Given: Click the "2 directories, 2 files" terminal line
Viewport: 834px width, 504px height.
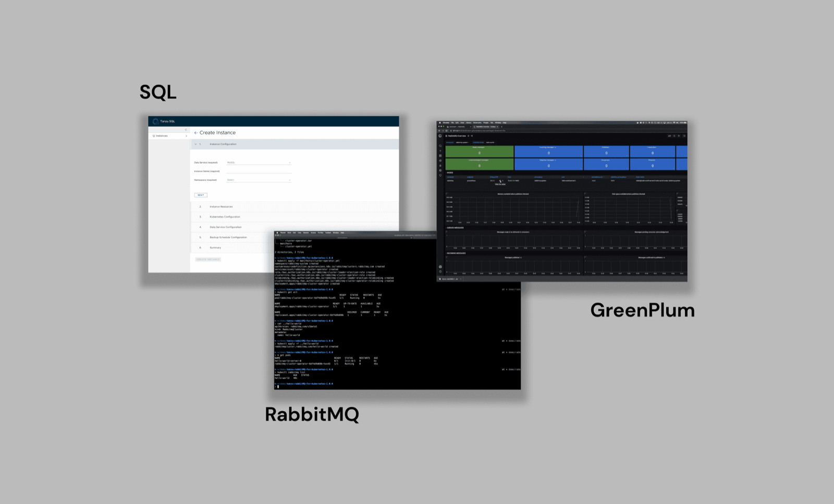Looking at the screenshot, I should [x=289, y=252].
